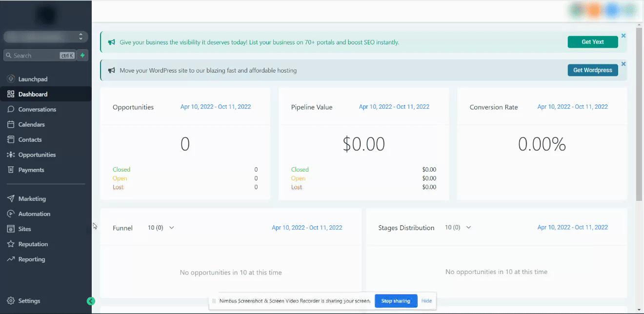This screenshot has width=644, height=314.
Task: Click the Calendars icon in sidebar
Action: tap(11, 124)
